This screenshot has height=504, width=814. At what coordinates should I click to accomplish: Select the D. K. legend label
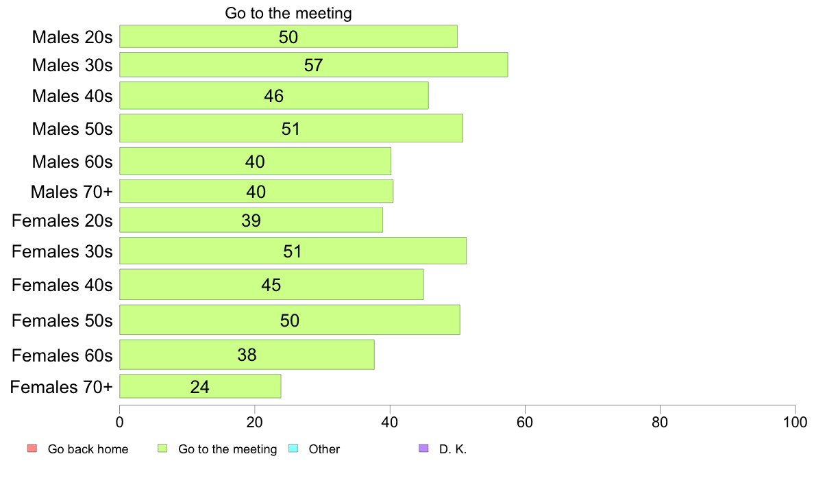coord(453,449)
